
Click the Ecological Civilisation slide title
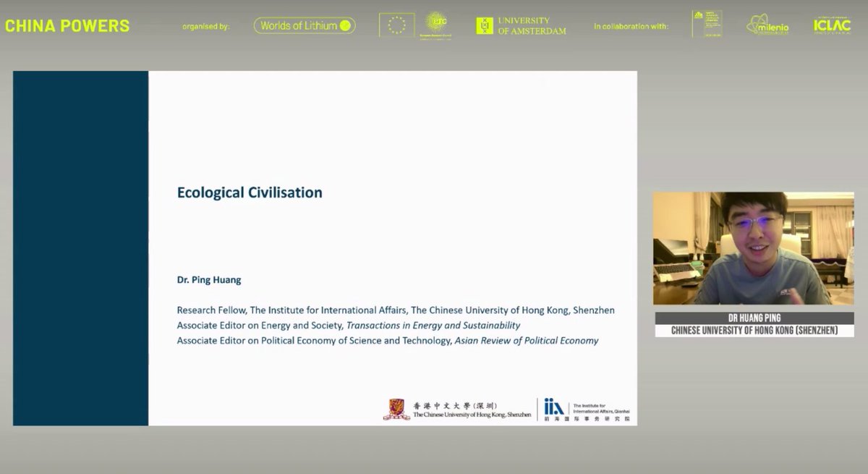click(x=250, y=193)
